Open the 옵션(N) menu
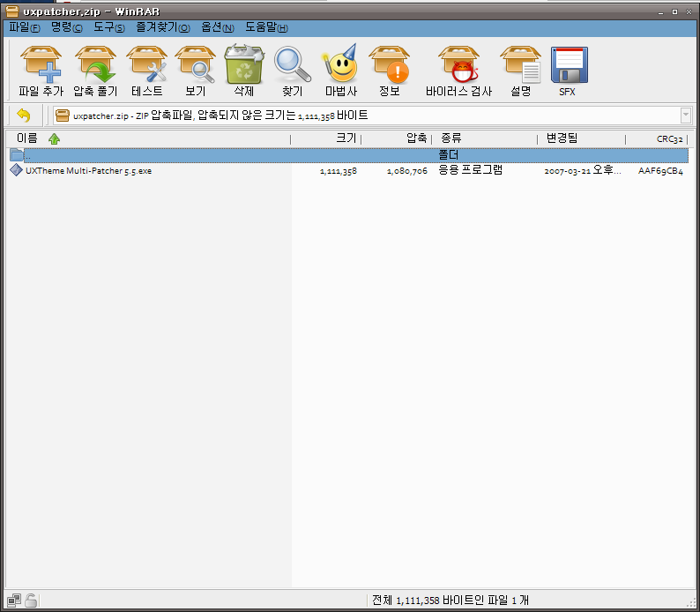700x612 pixels. [x=218, y=27]
